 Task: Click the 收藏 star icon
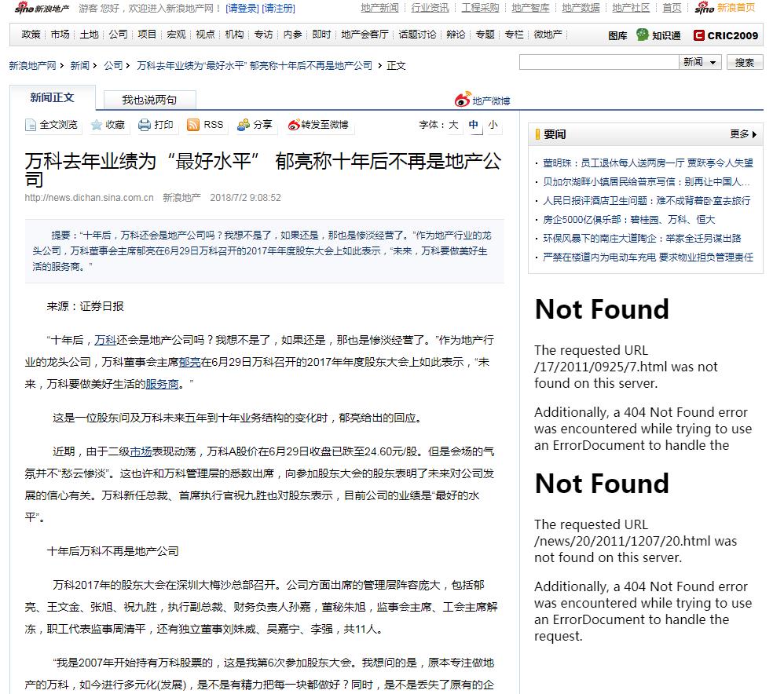(96, 125)
